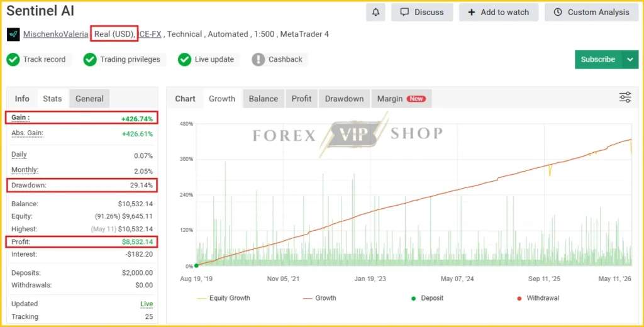The width and height of the screenshot is (644, 327).
Task: Click the Trading privileges green checkmark
Action: (x=90, y=60)
